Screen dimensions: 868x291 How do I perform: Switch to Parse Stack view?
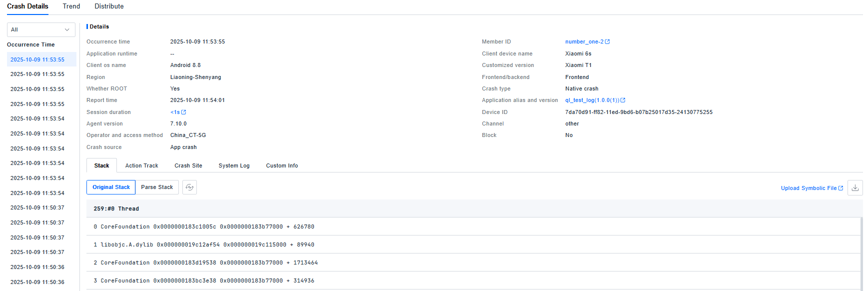(x=157, y=187)
